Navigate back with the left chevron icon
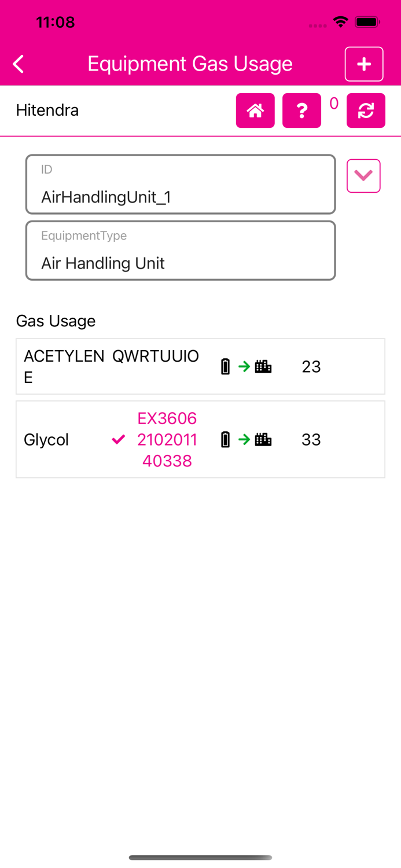 17,64
